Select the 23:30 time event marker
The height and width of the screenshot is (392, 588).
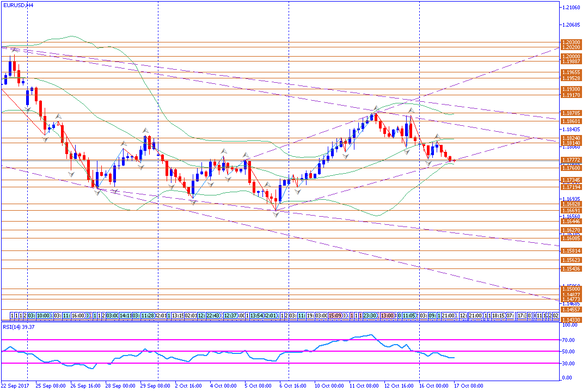(370, 315)
